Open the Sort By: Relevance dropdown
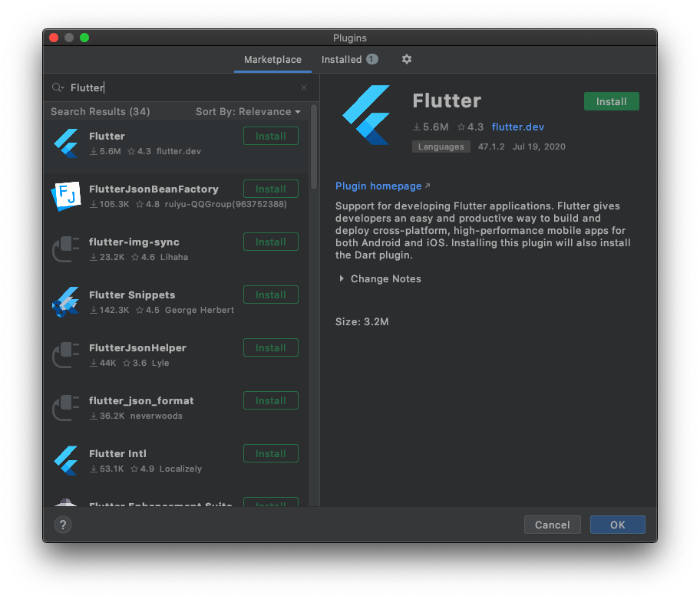Screen dimensions: 700x599 [248, 111]
